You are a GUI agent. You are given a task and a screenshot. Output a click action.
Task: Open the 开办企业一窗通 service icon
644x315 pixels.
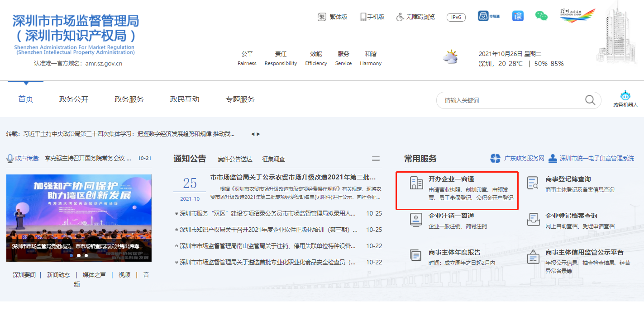click(x=416, y=183)
